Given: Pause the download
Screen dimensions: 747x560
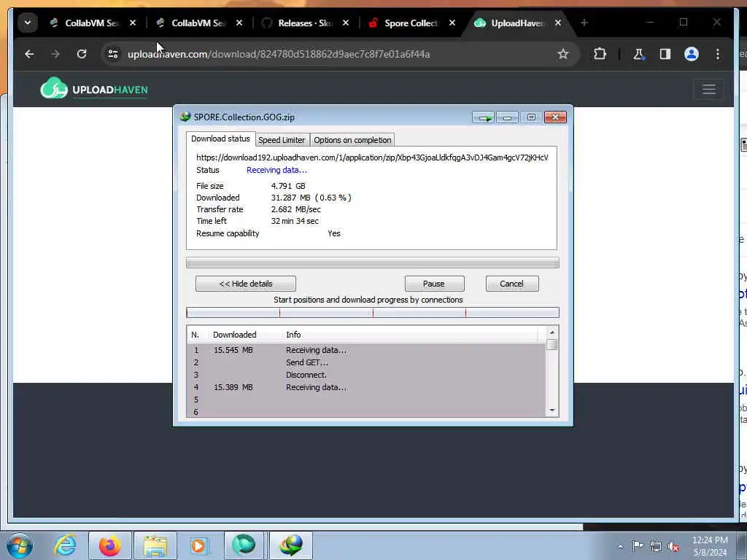Looking at the screenshot, I should point(434,284).
